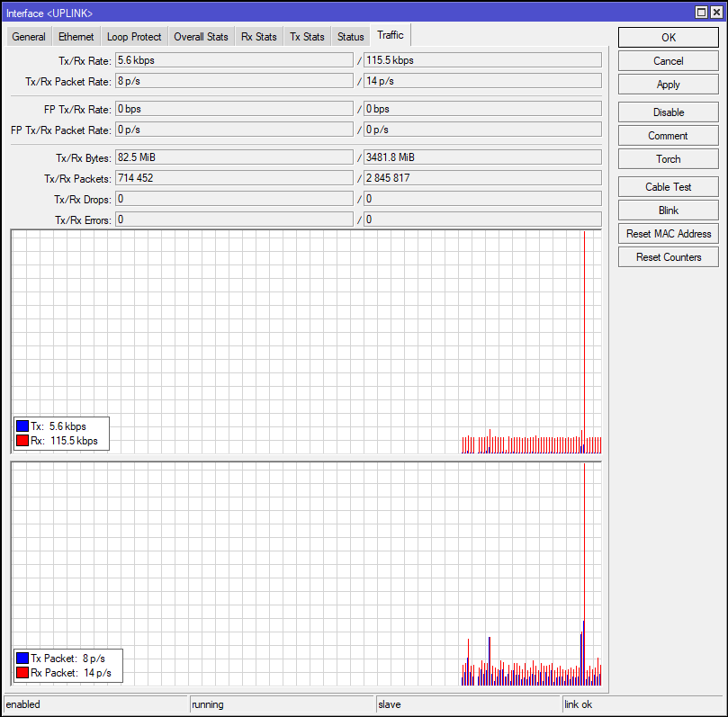Click the red Rx Packet legend swatch
The width and height of the screenshot is (728, 717).
click(22, 672)
